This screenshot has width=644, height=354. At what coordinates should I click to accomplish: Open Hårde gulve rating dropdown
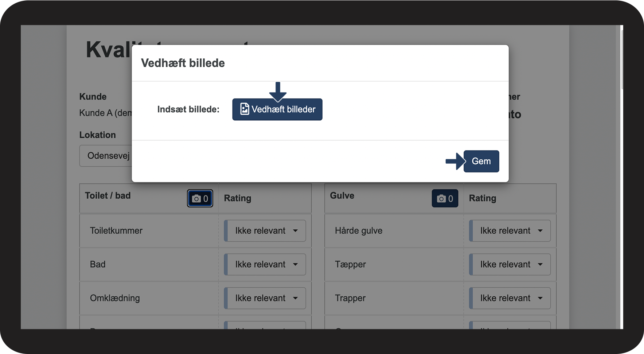click(x=510, y=231)
